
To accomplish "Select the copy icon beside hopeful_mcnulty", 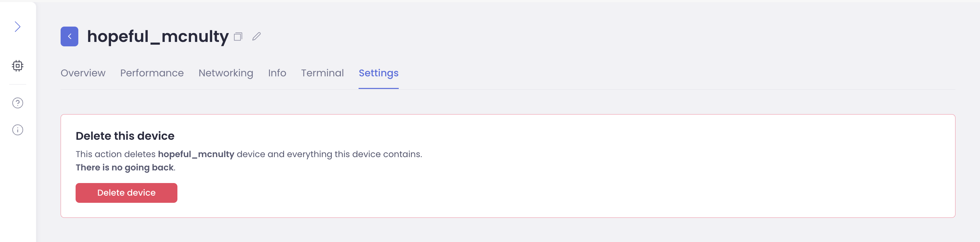I will point(239,36).
